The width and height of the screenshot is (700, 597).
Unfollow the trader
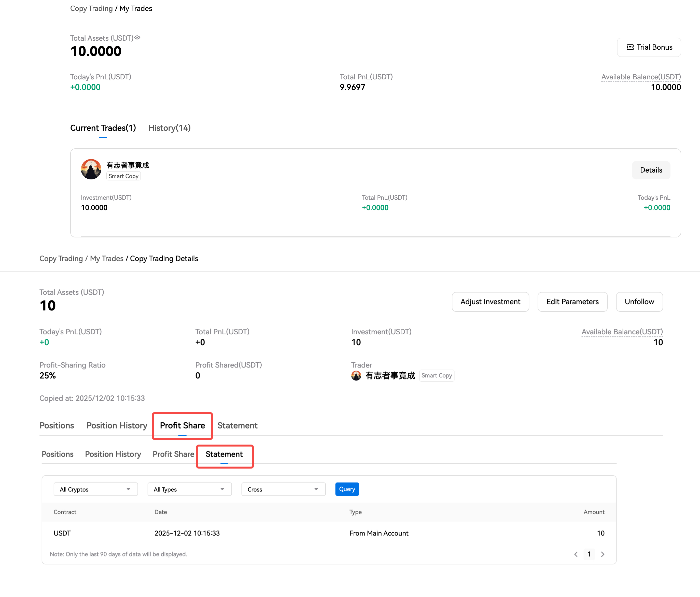639,302
